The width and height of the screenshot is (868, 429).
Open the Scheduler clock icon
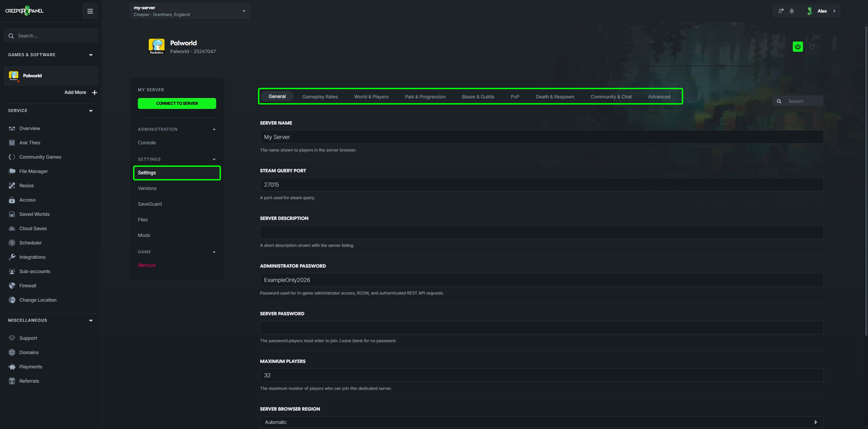pos(12,243)
